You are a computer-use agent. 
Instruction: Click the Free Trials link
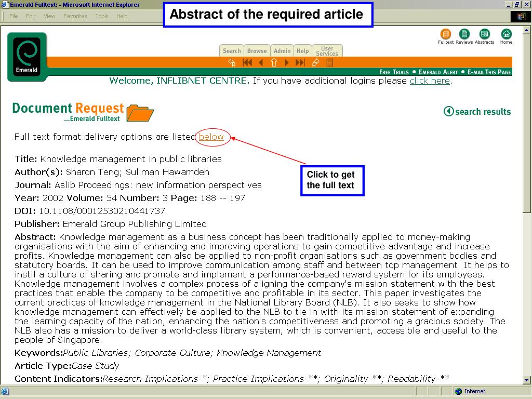[394, 72]
